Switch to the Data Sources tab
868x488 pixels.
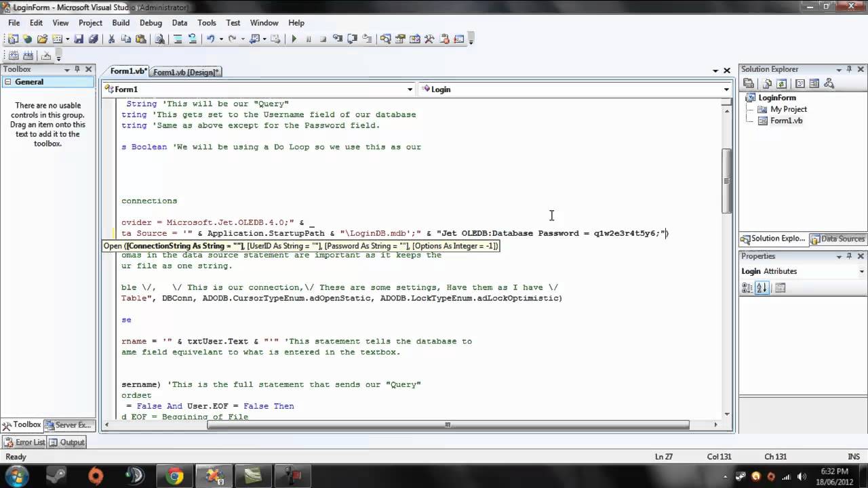[838, 239]
